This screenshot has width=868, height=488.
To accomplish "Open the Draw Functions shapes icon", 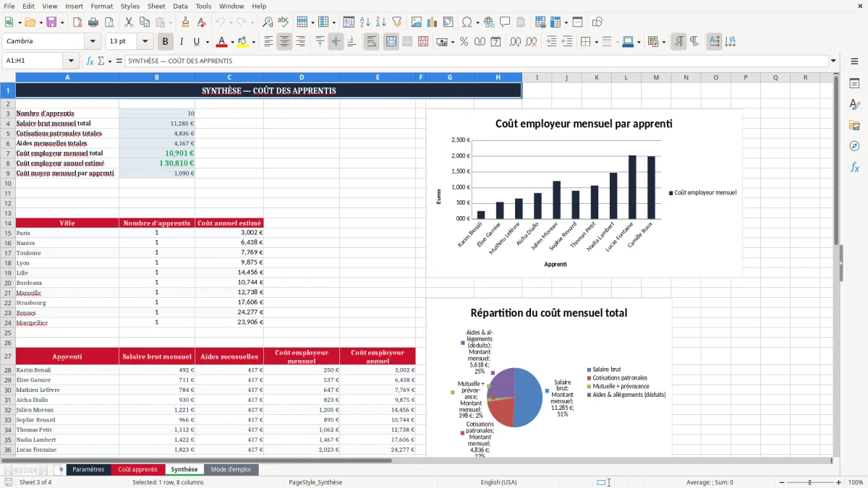I will pos(597,22).
